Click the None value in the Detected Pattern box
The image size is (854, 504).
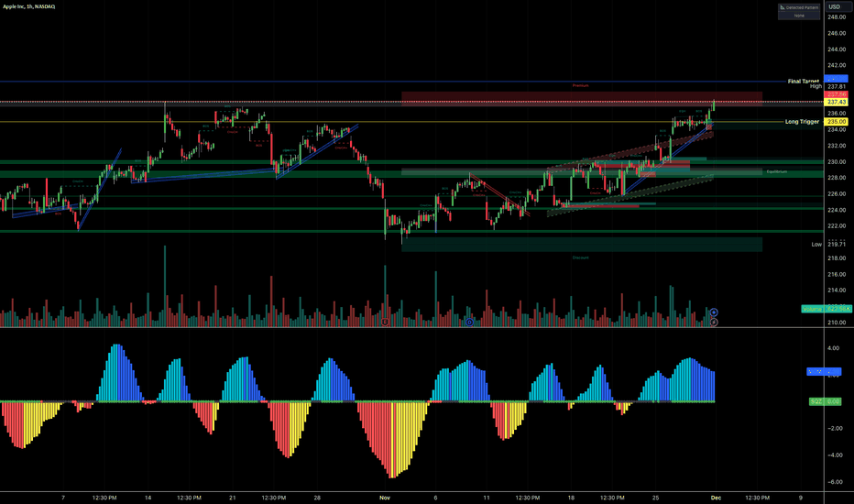tap(799, 16)
